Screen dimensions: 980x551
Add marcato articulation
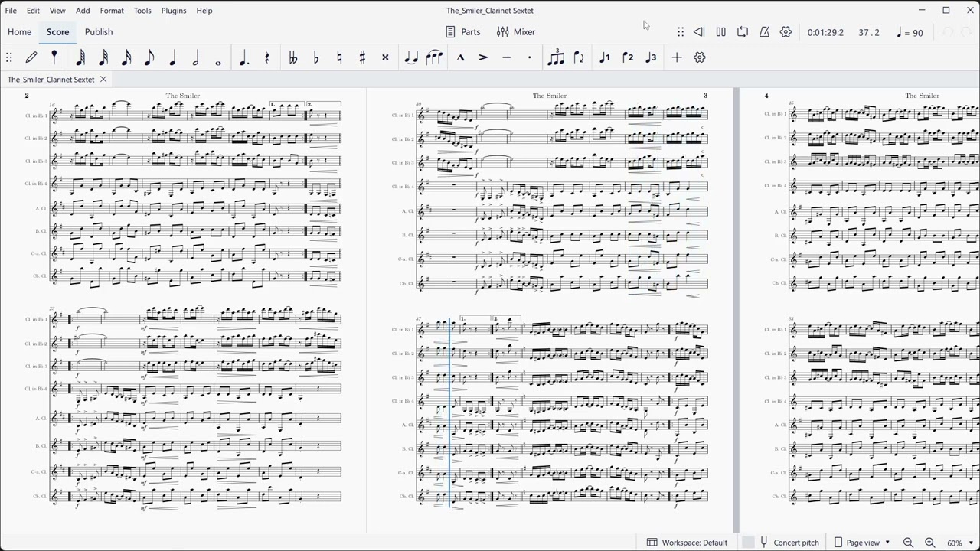[x=460, y=57]
